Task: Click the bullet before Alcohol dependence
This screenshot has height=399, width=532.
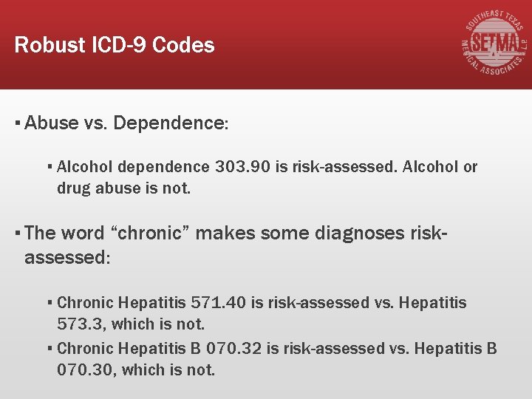Action: [50, 166]
